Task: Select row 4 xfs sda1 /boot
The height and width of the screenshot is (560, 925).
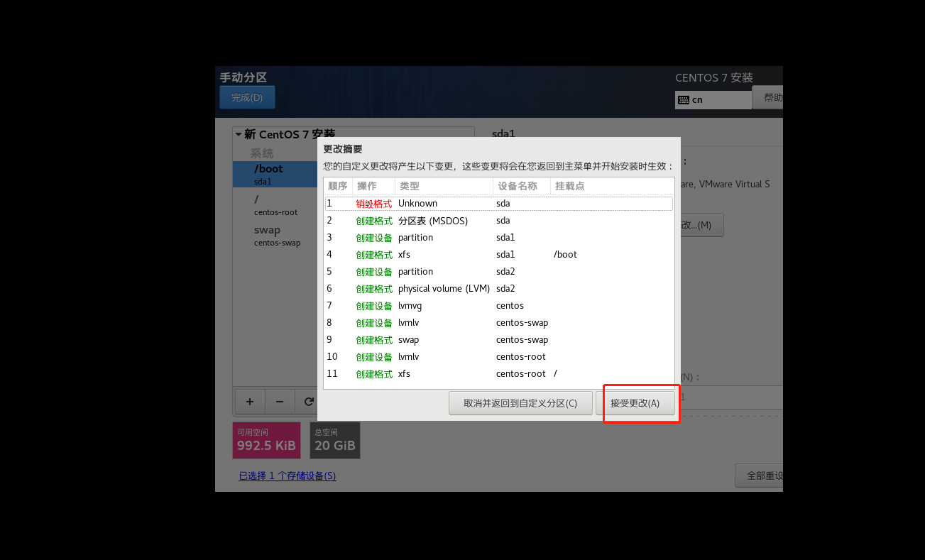Action: (498, 255)
